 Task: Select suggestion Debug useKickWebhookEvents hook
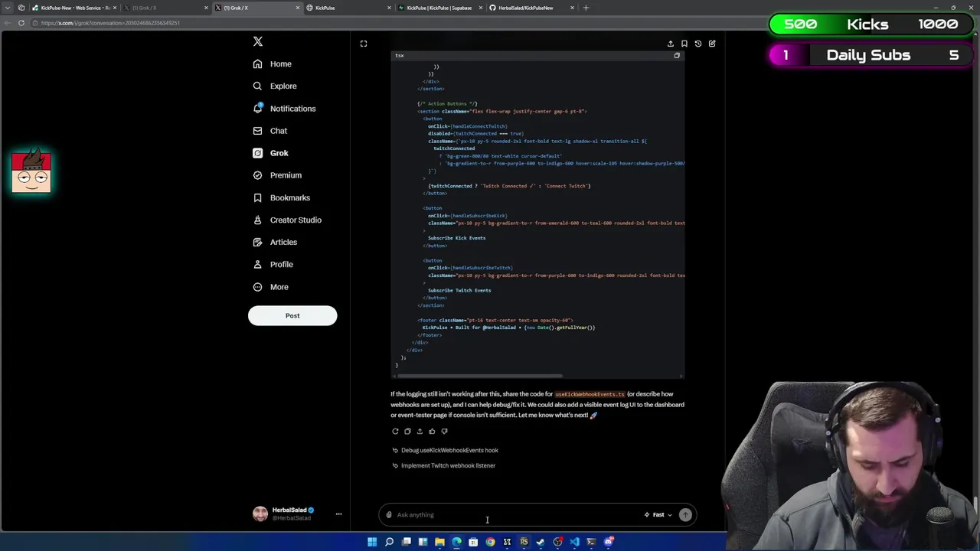pos(445,451)
